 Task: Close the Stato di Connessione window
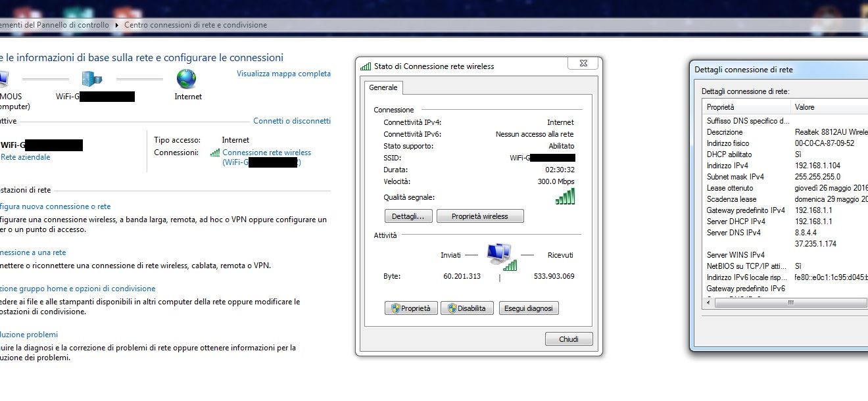pyautogui.click(x=583, y=64)
